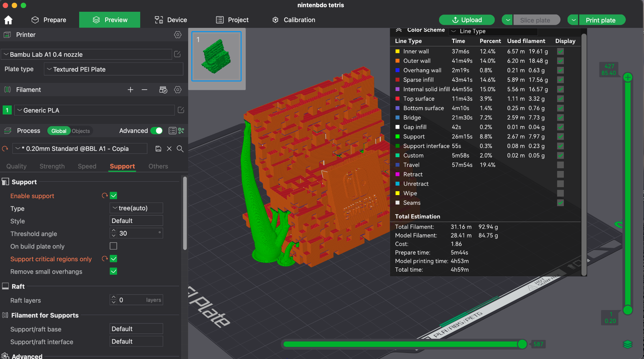The width and height of the screenshot is (644, 359).
Task: Uncheck Remove small overhangs
Action: (x=113, y=271)
